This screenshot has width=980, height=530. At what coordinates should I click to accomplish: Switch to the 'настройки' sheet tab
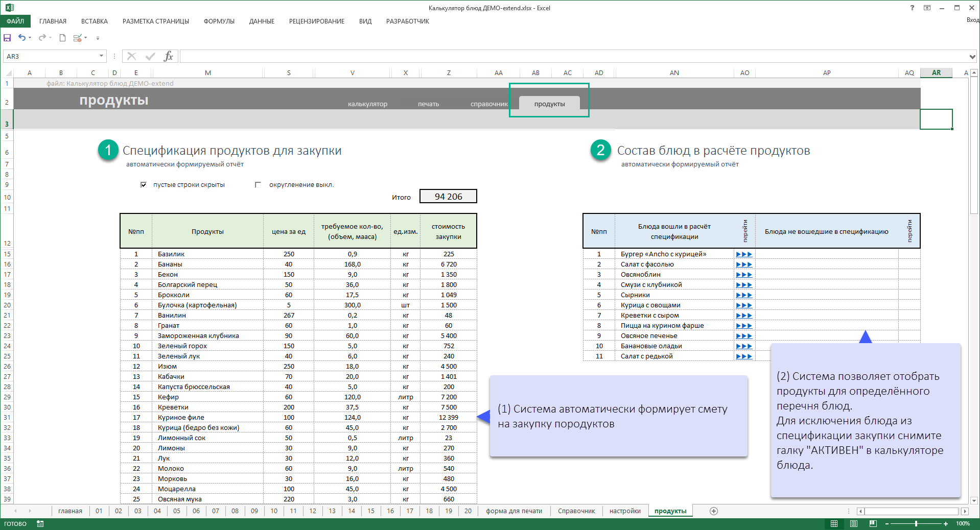[625, 511]
